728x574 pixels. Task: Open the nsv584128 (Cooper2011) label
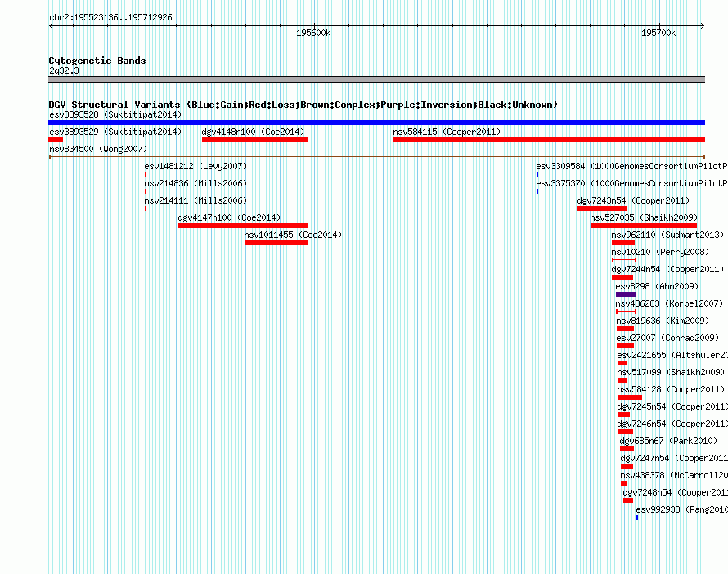point(671,389)
